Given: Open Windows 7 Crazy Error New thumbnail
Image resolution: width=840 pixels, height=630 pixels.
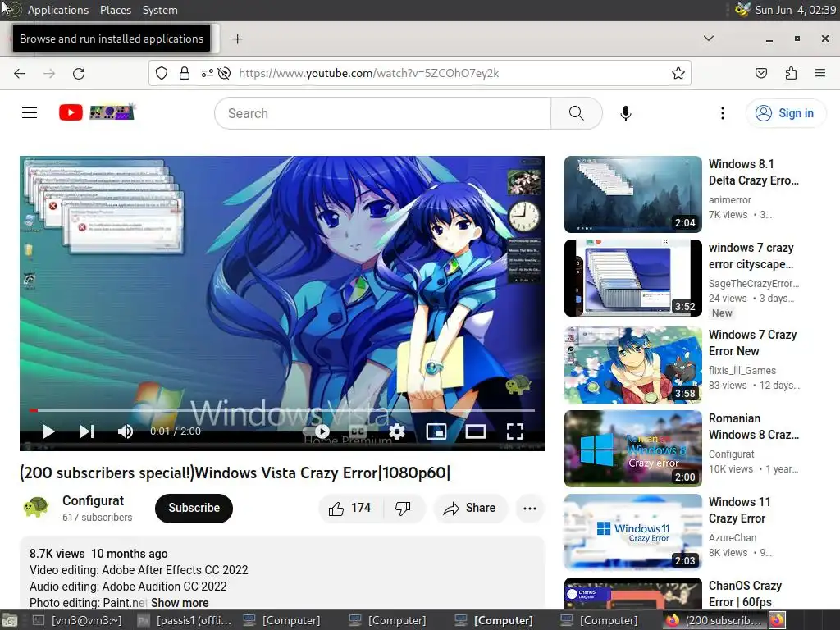Looking at the screenshot, I should coord(632,365).
